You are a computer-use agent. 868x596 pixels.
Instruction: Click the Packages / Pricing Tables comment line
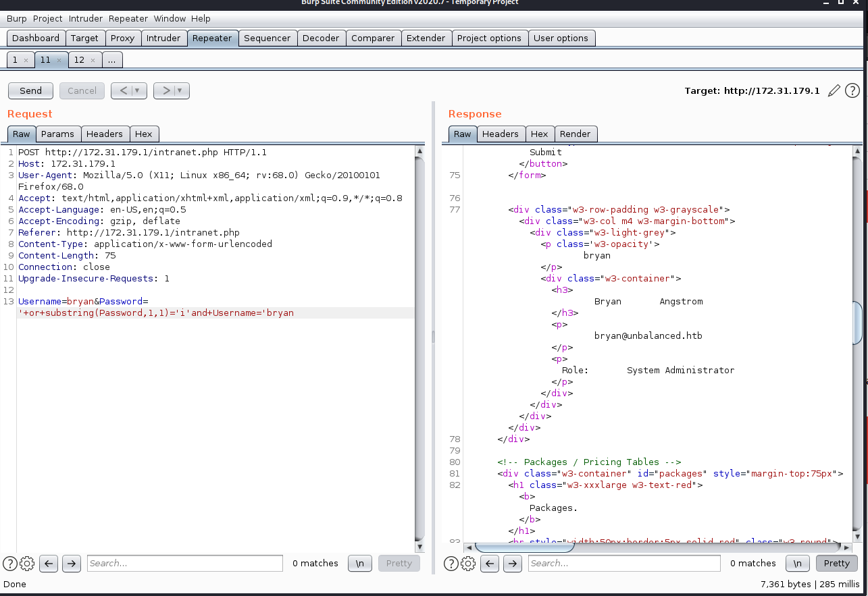[589, 462]
